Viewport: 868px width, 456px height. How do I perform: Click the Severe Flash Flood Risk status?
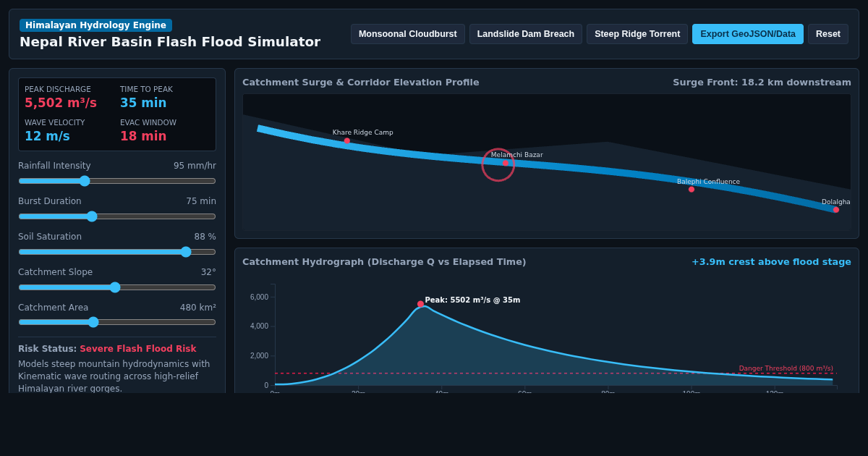pos(137,349)
